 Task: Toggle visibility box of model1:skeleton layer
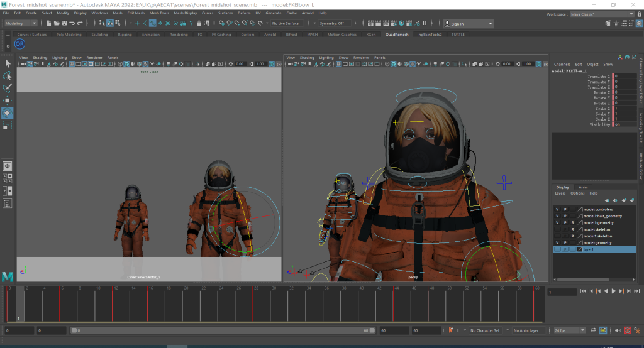click(x=557, y=236)
